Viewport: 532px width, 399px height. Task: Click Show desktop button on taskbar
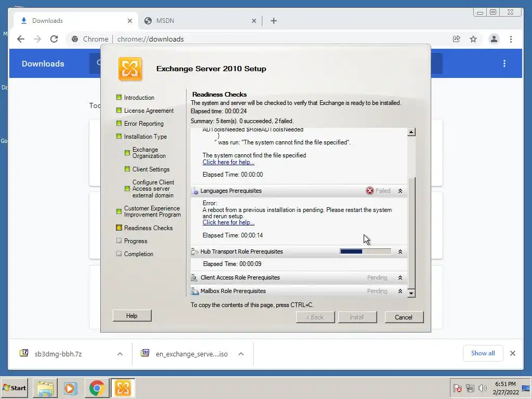coord(526,388)
